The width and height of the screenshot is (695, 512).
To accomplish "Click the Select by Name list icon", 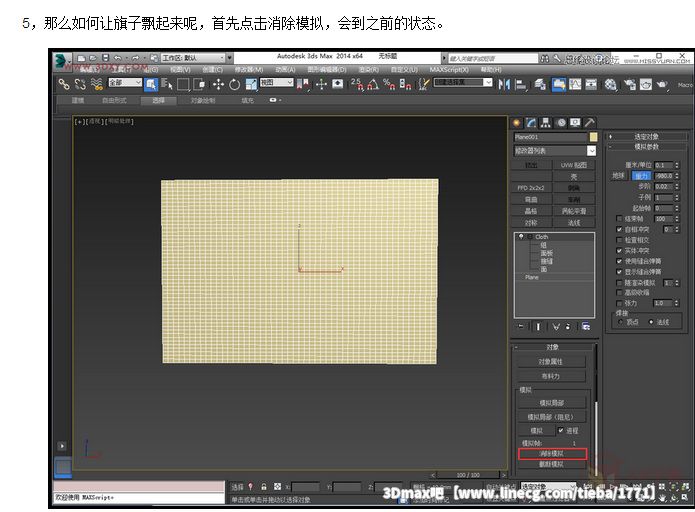I will coord(167,84).
